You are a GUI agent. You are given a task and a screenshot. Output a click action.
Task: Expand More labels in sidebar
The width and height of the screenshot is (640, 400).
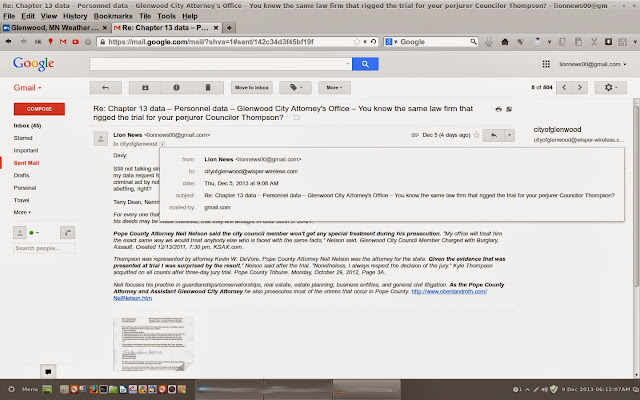point(22,212)
